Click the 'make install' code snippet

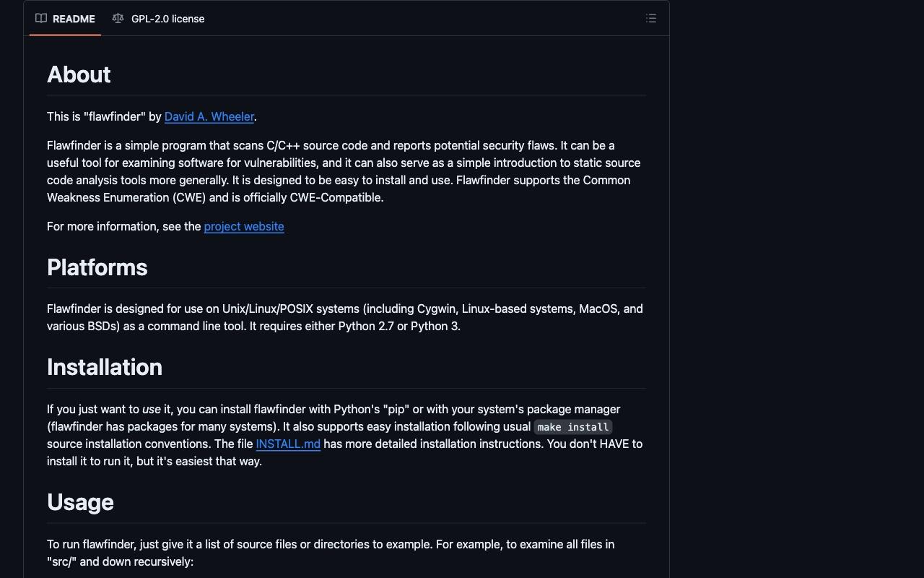(573, 427)
